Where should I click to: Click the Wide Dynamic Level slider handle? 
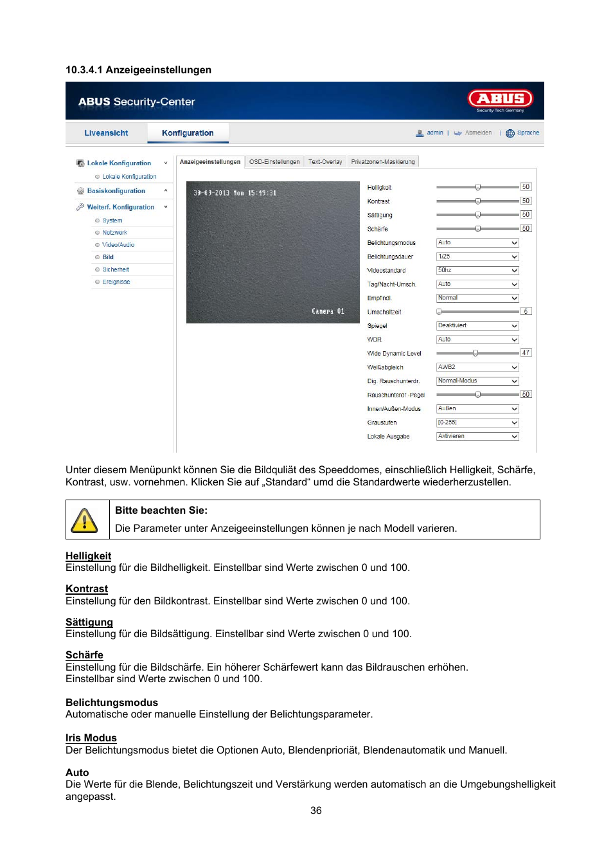click(475, 353)
